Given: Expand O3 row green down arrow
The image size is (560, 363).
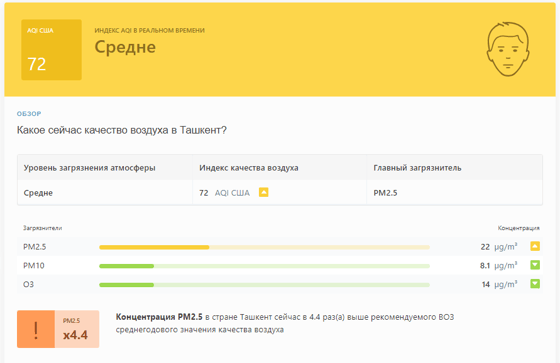Looking at the screenshot, I should pos(535,284).
